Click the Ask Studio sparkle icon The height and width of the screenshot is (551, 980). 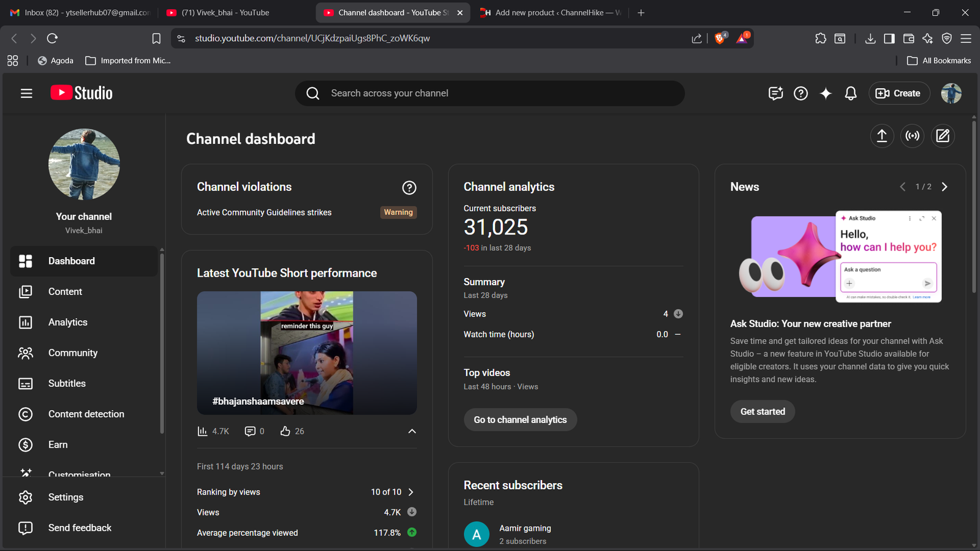click(x=826, y=93)
